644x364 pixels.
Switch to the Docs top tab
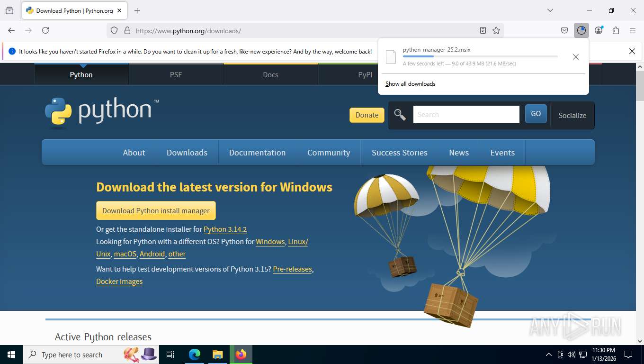pos(270,74)
